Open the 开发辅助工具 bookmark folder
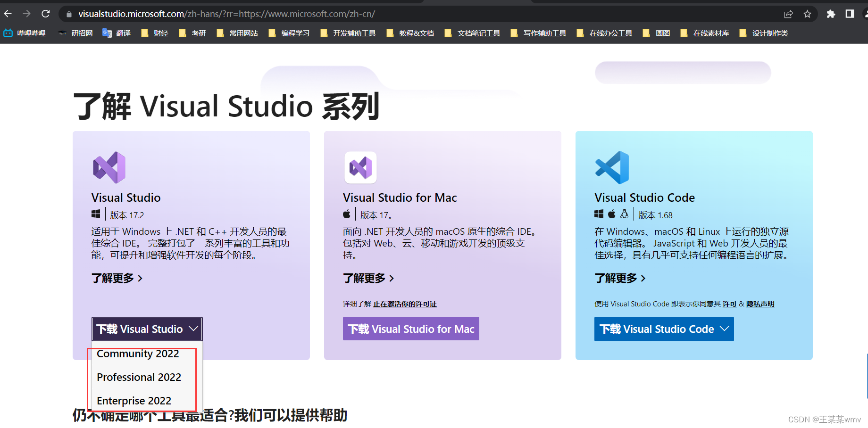The height and width of the screenshot is (428, 868). 348,33
